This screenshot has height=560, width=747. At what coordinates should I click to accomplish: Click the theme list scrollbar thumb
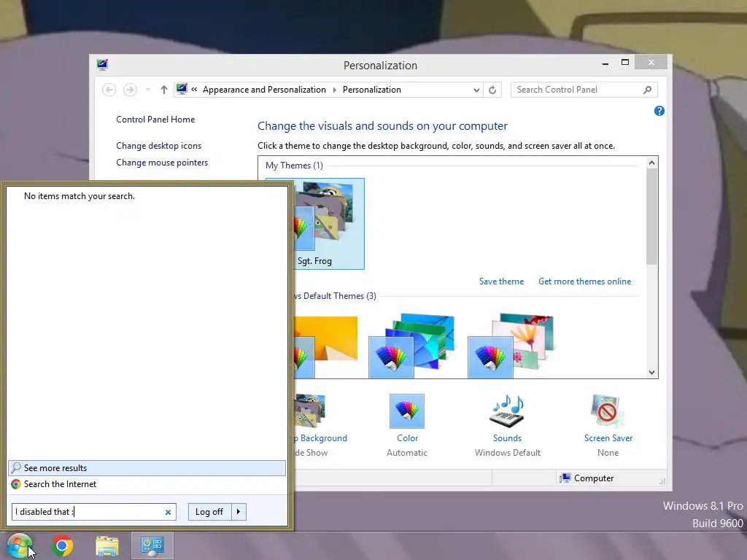point(651,217)
